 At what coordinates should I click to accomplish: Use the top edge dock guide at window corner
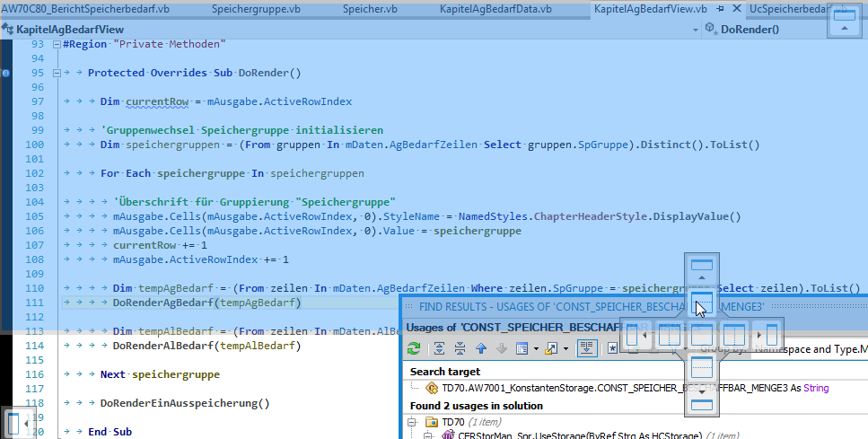(x=844, y=21)
